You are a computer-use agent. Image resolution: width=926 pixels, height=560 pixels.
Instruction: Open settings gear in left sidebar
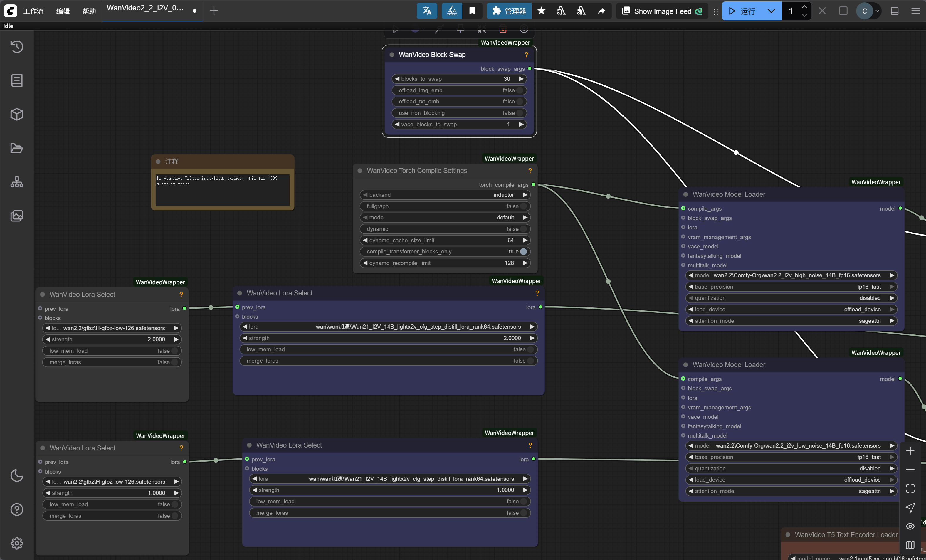pos(16,543)
